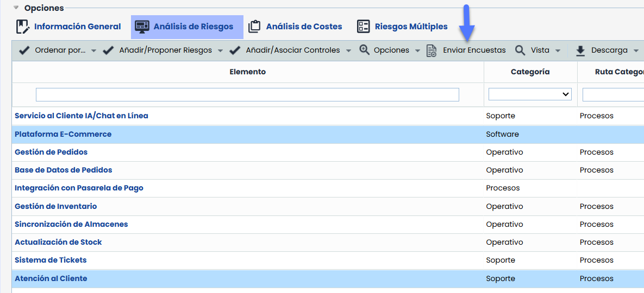Click the Análisis de Costes clipboard icon

tap(254, 27)
